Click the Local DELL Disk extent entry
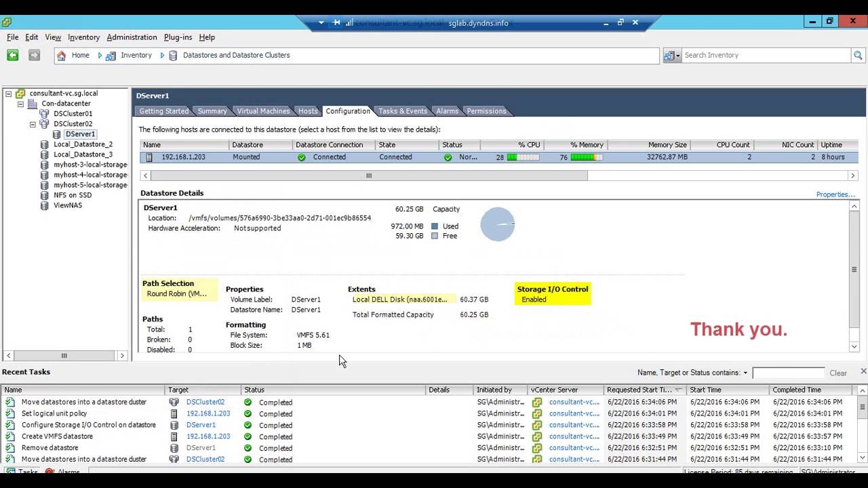This screenshot has height=488, width=868. pyautogui.click(x=400, y=299)
